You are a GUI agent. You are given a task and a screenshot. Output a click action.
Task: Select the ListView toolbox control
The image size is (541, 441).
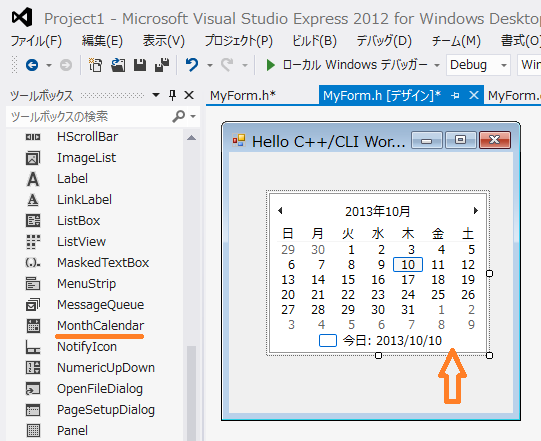tap(81, 242)
